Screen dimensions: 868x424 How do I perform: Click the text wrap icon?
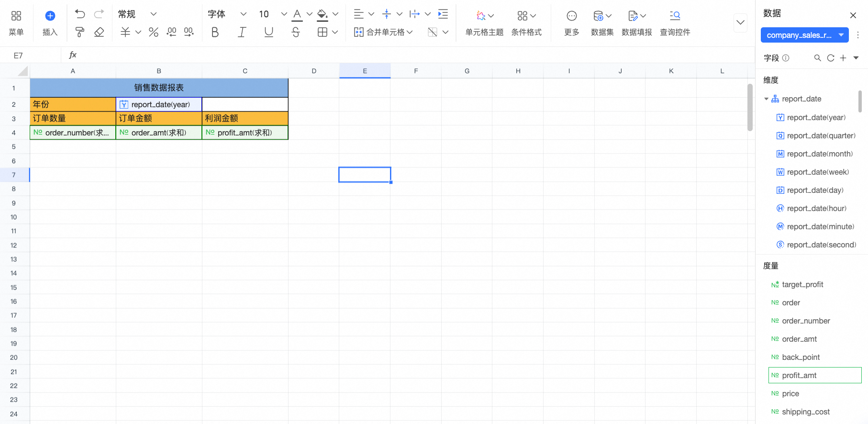415,14
